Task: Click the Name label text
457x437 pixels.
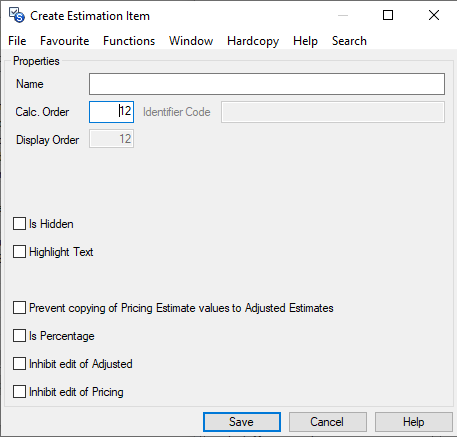Action: (x=30, y=84)
